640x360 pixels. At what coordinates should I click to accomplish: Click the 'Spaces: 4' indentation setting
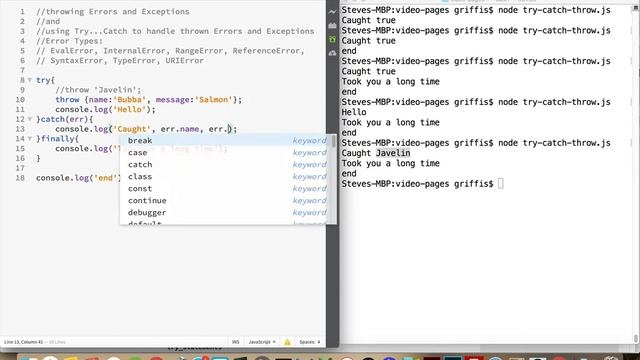[x=310, y=342]
